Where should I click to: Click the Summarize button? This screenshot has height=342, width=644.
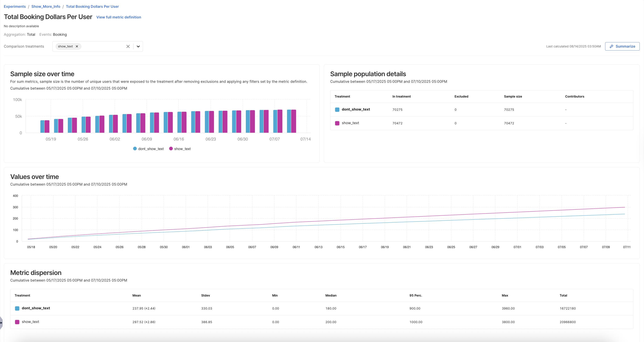[x=622, y=46]
